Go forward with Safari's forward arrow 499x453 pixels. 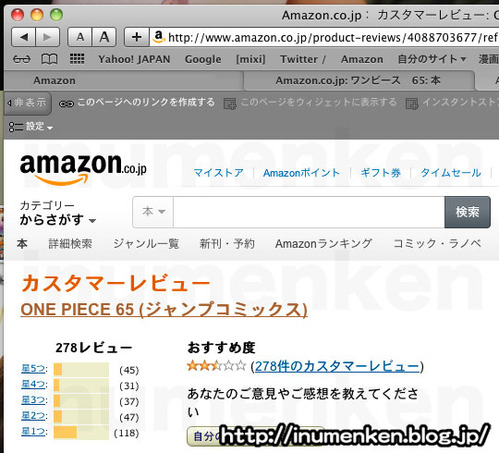(47, 37)
